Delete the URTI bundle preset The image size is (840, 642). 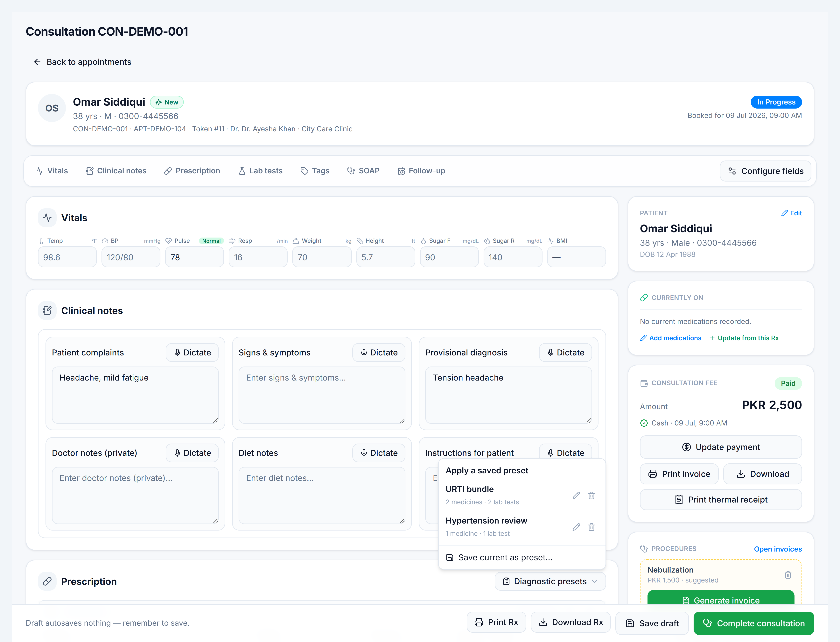point(591,496)
